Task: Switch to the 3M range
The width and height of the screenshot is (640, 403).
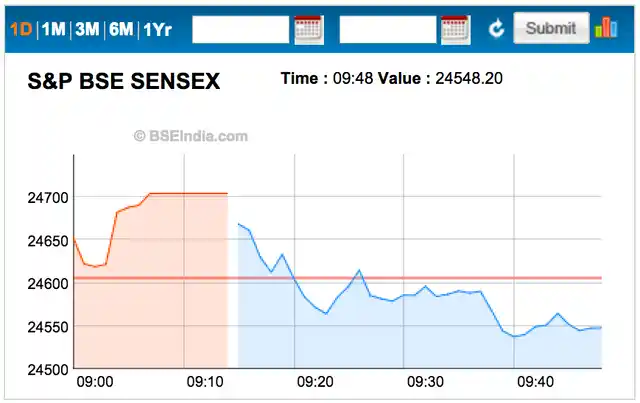Action: click(x=87, y=29)
